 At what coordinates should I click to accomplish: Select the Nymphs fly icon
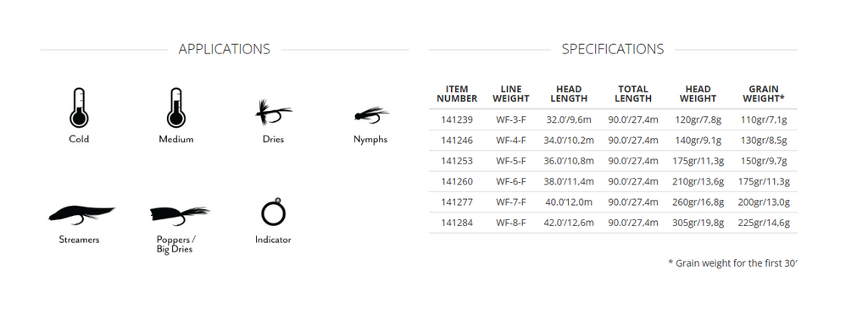371,116
